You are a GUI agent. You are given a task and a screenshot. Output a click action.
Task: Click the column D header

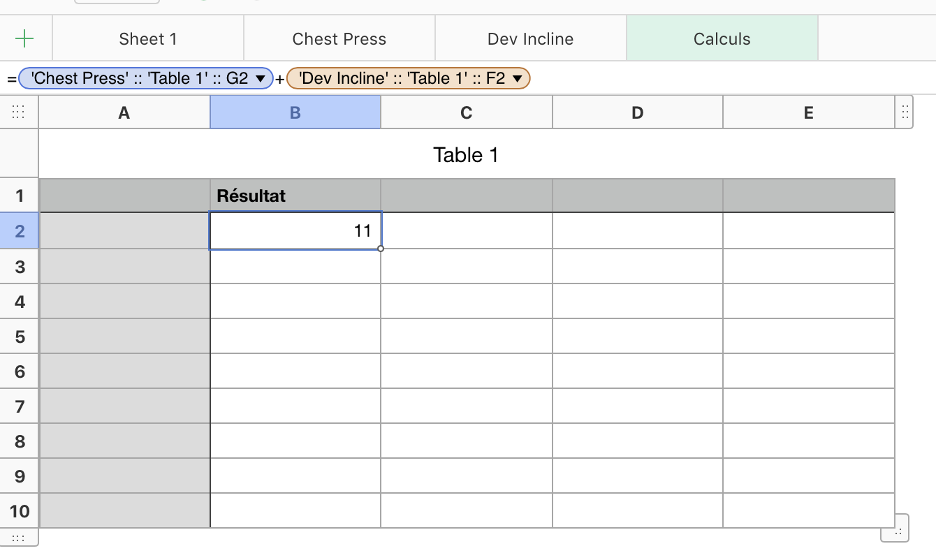point(637,112)
